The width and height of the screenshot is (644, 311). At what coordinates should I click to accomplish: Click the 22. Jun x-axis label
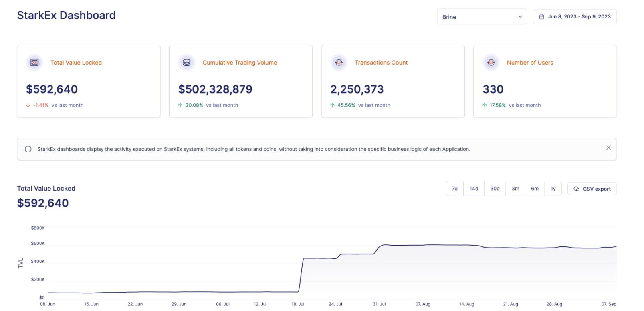[135, 304]
